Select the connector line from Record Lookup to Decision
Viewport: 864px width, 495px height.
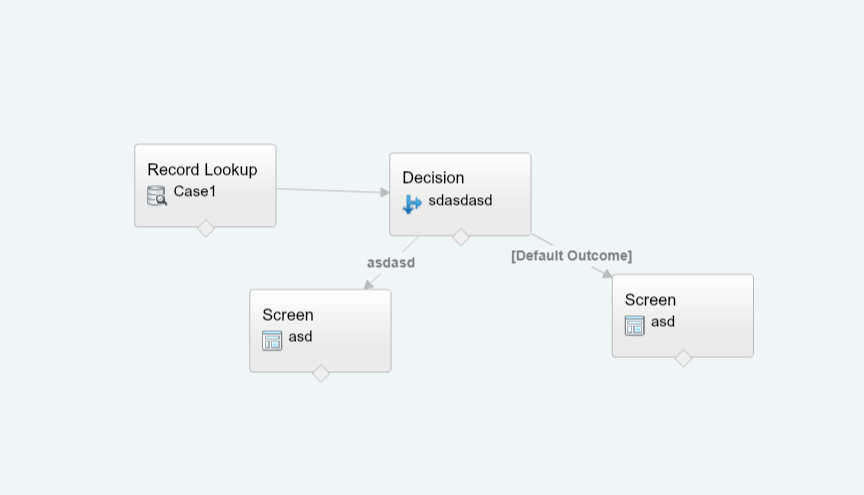[x=330, y=190]
